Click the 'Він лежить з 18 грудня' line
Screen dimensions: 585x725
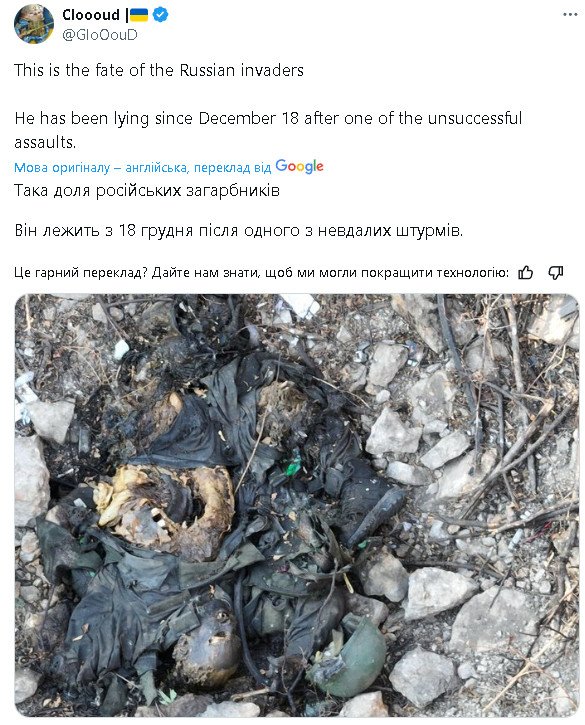pyautogui.click(x=239, y=230)
